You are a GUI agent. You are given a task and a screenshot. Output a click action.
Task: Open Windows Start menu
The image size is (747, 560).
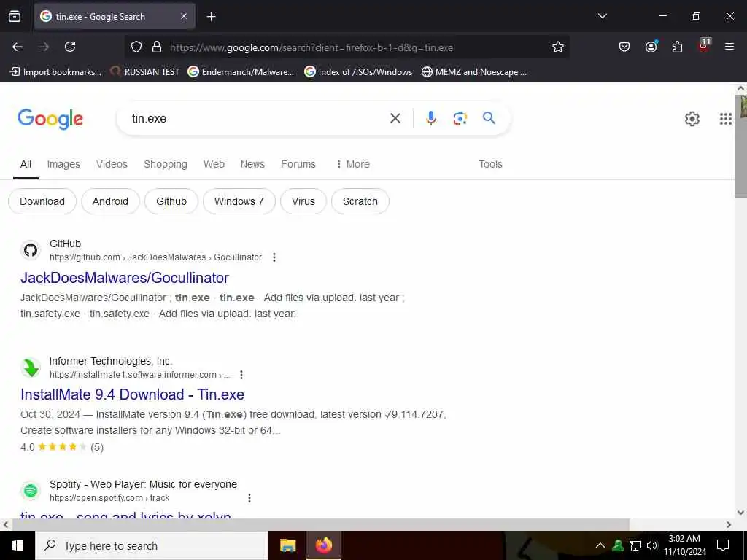click(18, 545)
